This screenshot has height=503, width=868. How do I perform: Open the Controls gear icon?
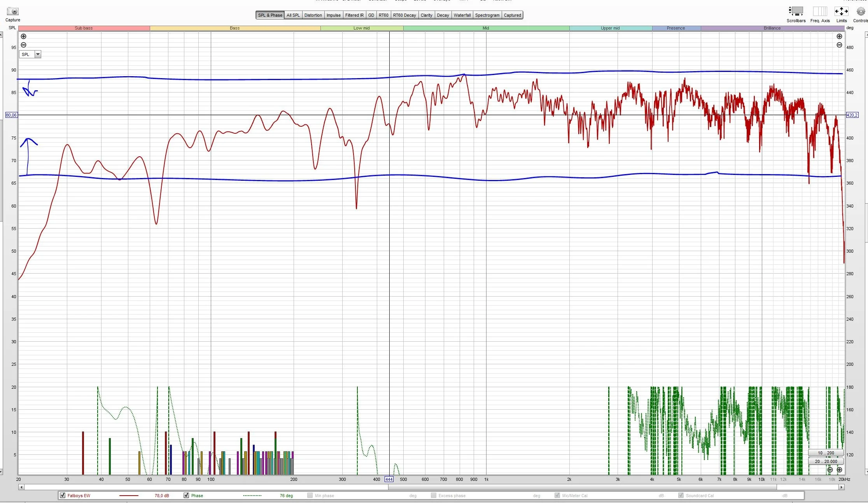pyautogui.click(x=861, y=11)
